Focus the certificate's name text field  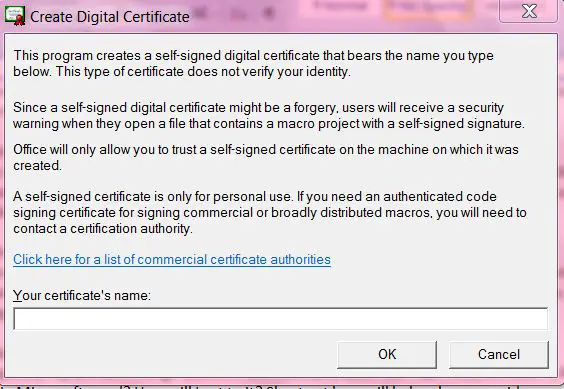click(281, 318)
